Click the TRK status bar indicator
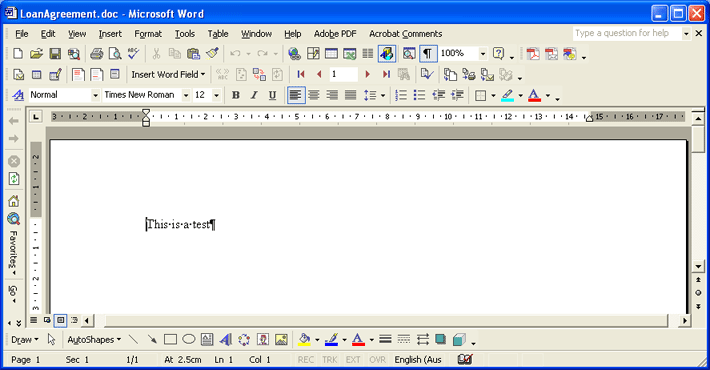 pyautogui.click(x=330, y=360)
